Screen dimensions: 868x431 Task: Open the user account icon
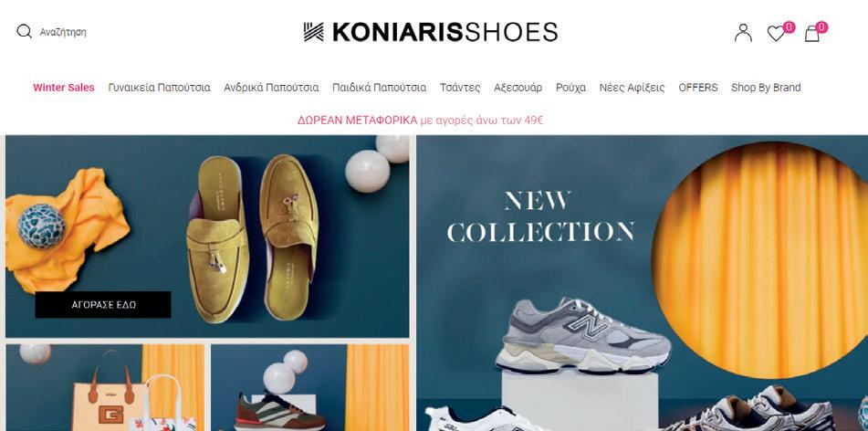pos(744,33)
